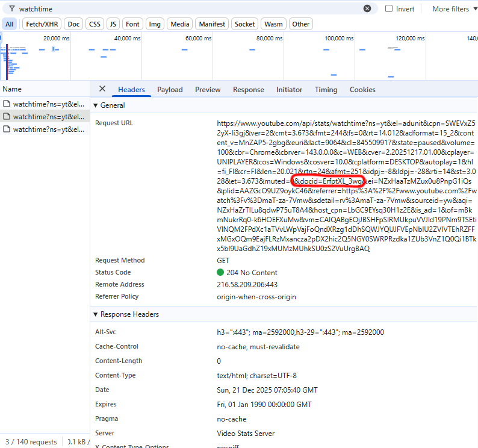Click the Request URL value text
The image size is (478, 448).
[x=347, y=185]
